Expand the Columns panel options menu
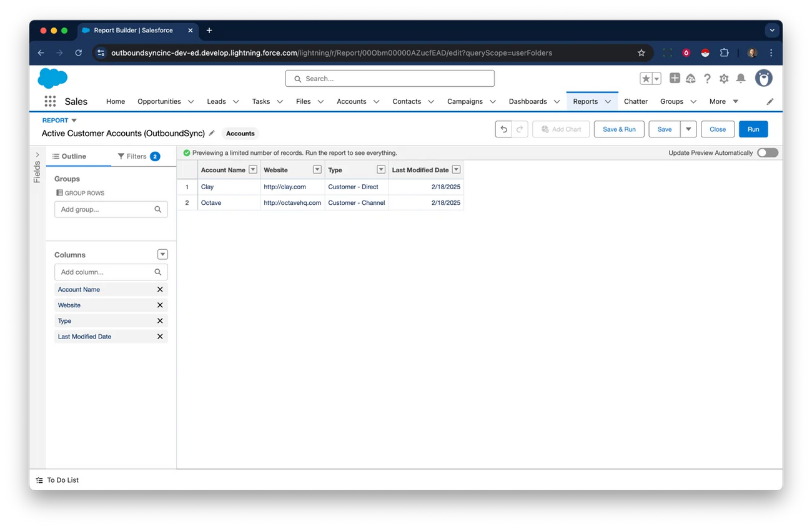 (x=162, y=254)
